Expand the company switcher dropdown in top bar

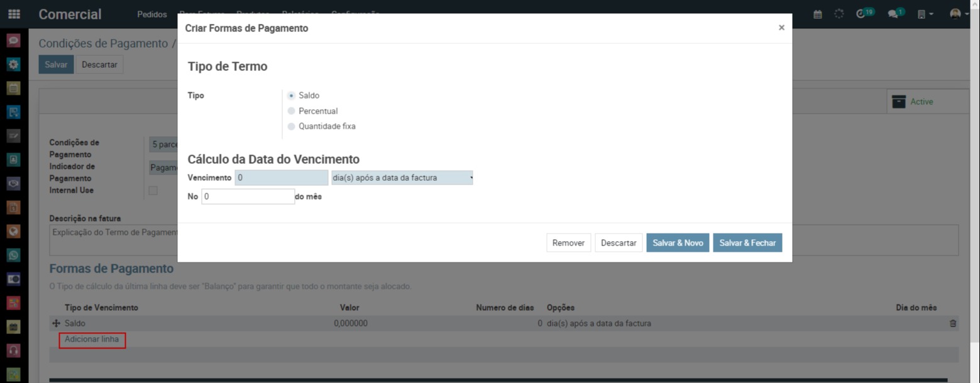[x=925, y=14]
